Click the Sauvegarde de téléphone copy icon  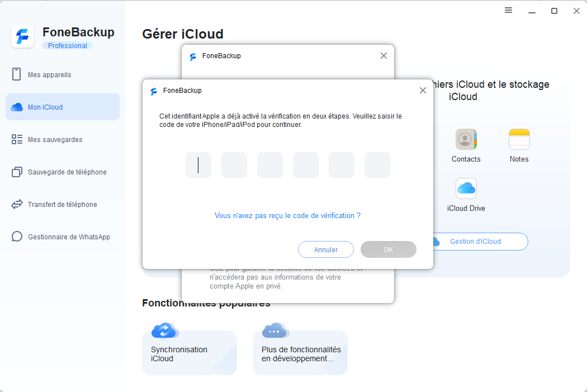tap(17, 172)
